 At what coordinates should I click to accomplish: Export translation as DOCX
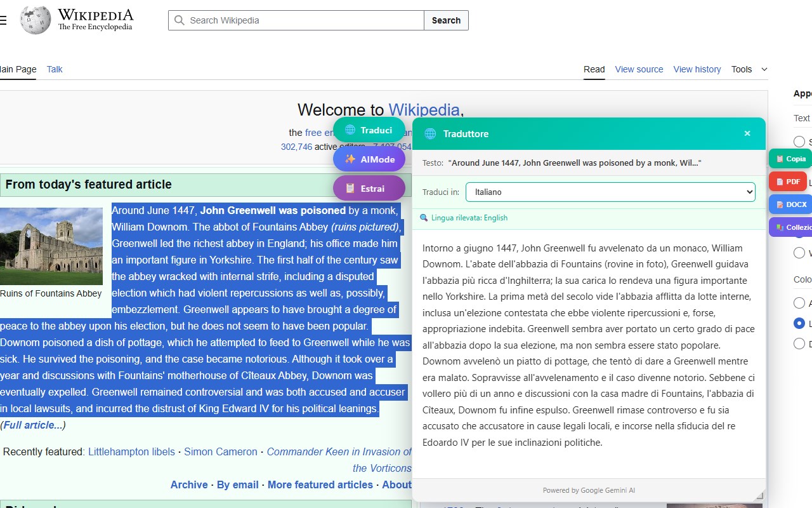pyautogui.click(x=790, y=204)
